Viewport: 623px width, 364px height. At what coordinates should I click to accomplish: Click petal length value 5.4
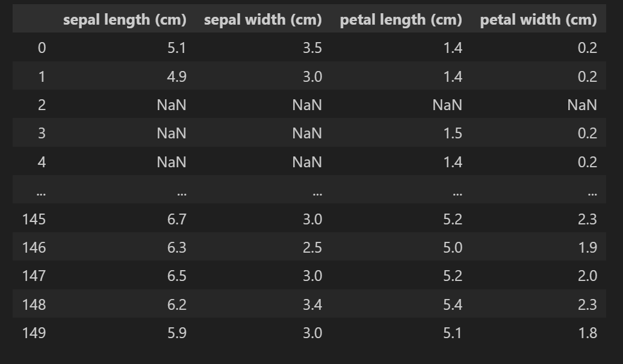click(x=453, y=305)
